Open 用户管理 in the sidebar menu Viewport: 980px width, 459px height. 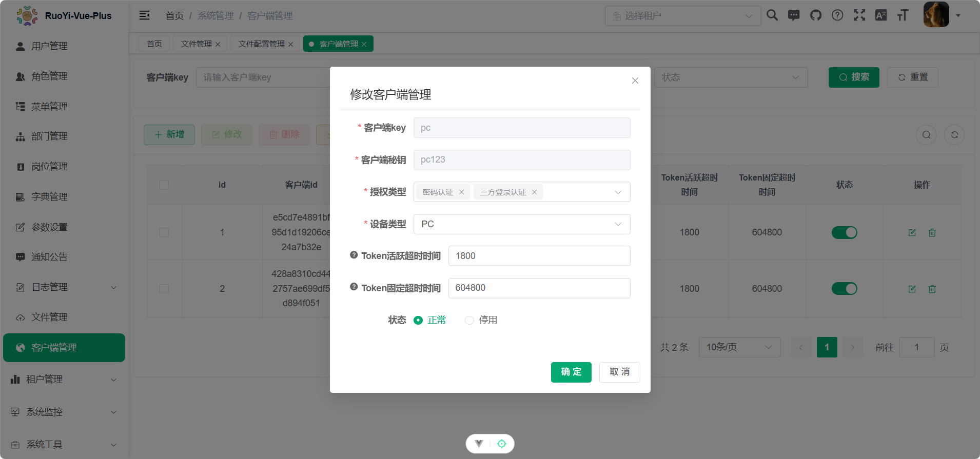pos(49,46)
